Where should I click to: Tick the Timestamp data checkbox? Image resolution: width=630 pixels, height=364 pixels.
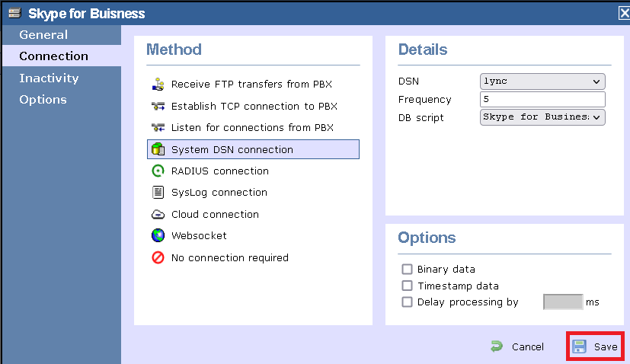point(407,286)
